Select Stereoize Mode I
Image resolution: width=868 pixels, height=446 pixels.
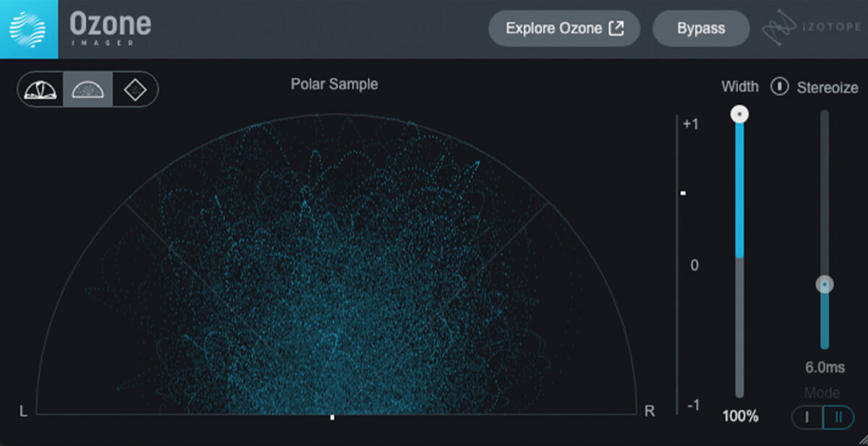point(807,418)
